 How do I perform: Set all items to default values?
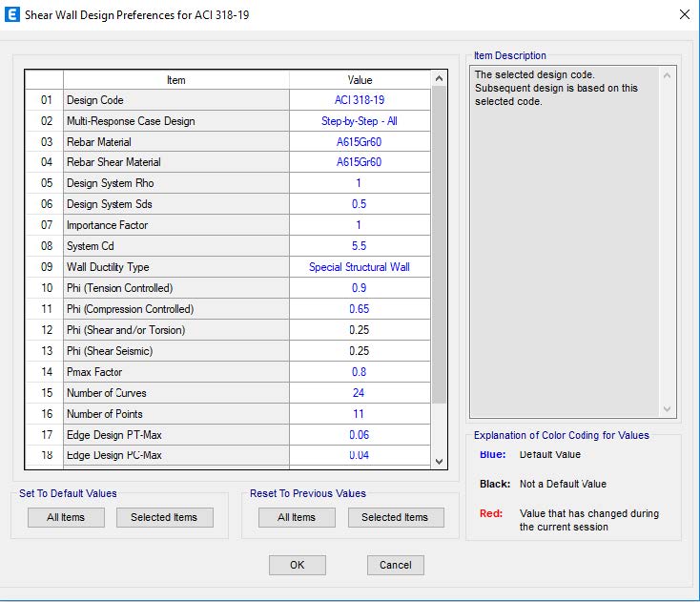(x=66, y=517)
